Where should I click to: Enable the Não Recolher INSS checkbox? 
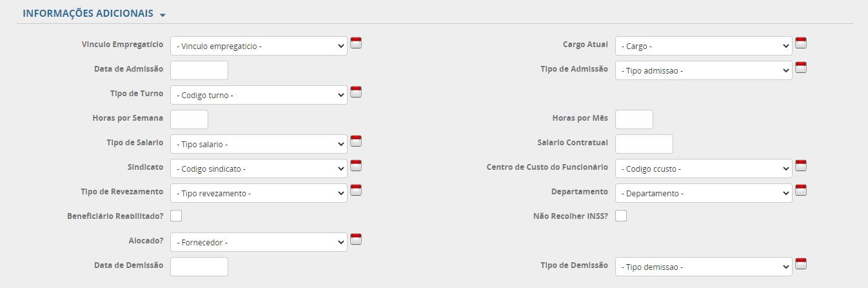point(621,216)
